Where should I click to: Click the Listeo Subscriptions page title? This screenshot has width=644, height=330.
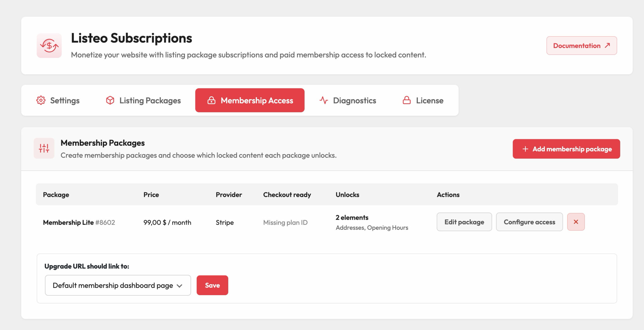point(131,38)
